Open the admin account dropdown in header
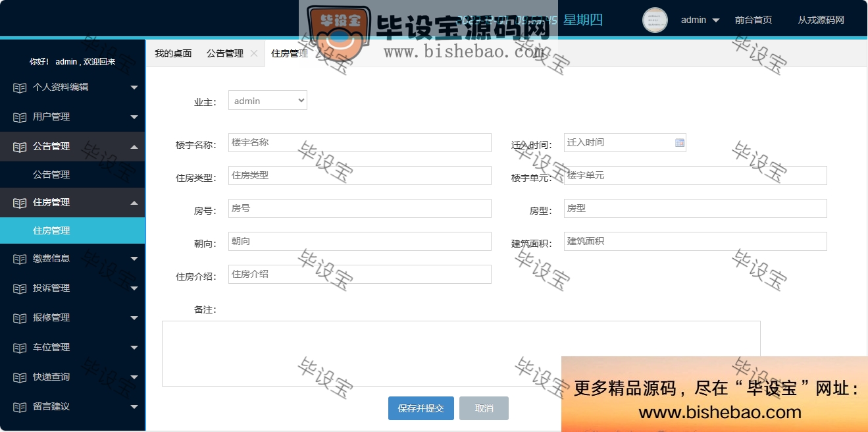Image resolution: width=868 pixels, height=432 pixels. [700, 20]
